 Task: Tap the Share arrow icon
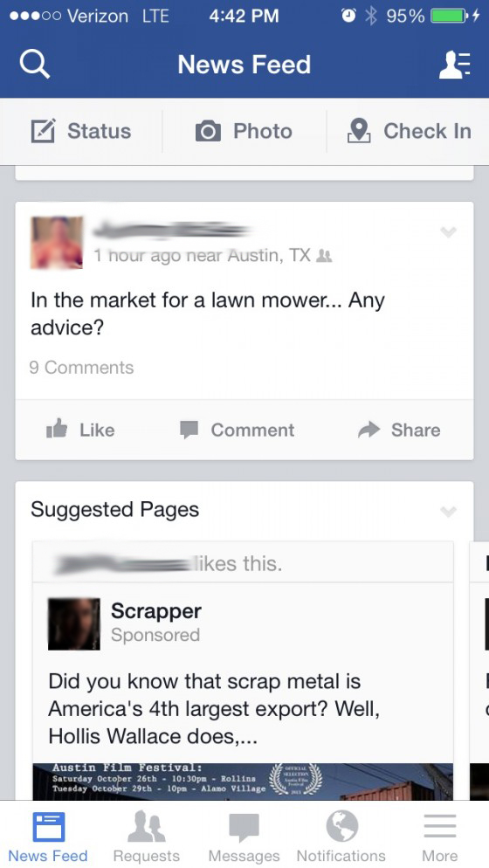click(369, 430)
